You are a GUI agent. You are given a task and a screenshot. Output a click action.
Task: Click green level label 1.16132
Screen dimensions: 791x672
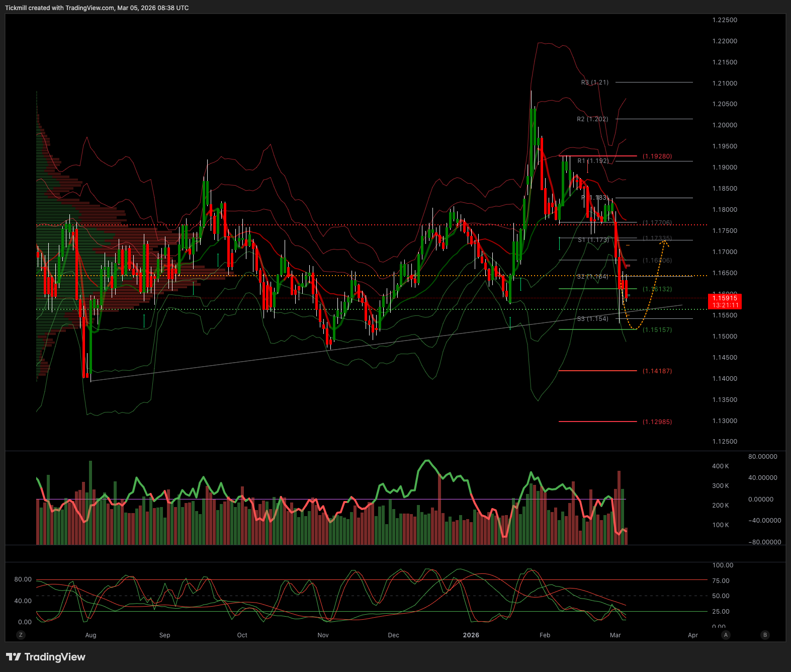[657, 289]
